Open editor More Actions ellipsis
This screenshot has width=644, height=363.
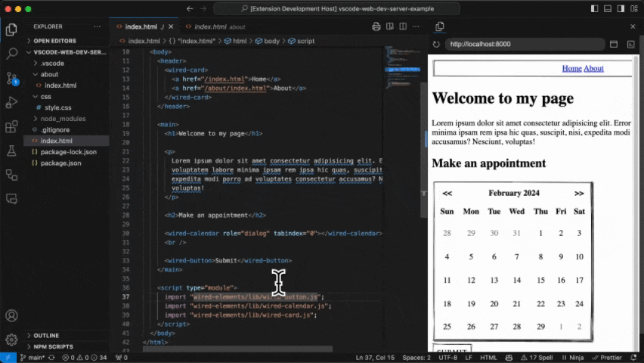pyautogui.click(x=416, y=26)
